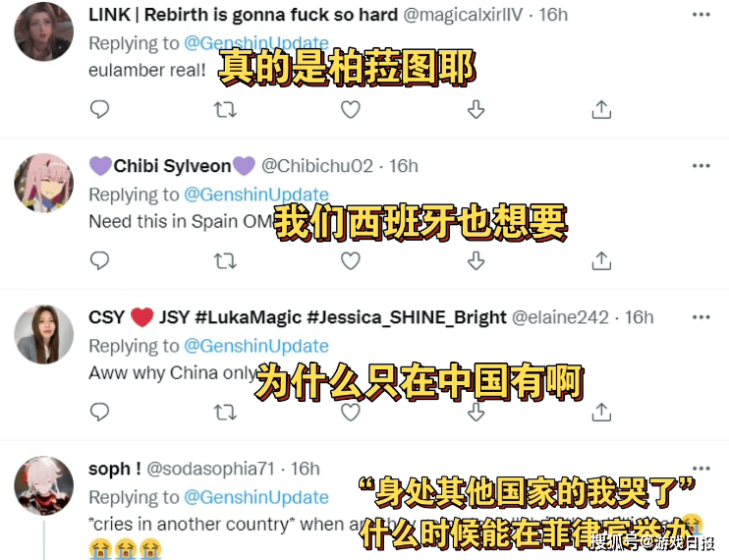The height and width of the screenshot is (560, 729).
Task: Open more options for LINK's tweet
Action: pos(701,15)
